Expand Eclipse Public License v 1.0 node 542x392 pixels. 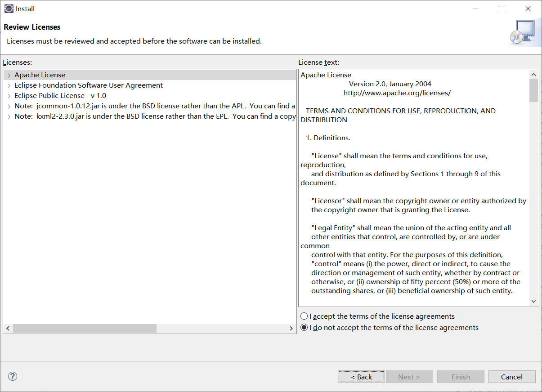pyautogui.click(x=9, y=96)
